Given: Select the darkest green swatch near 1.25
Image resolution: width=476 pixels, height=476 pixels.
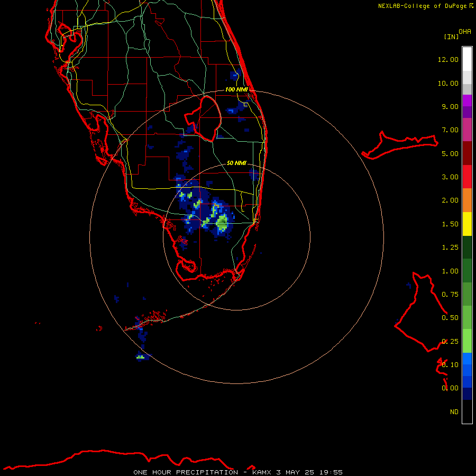Looking at the screenshot, I should click(x=467, y=247).
